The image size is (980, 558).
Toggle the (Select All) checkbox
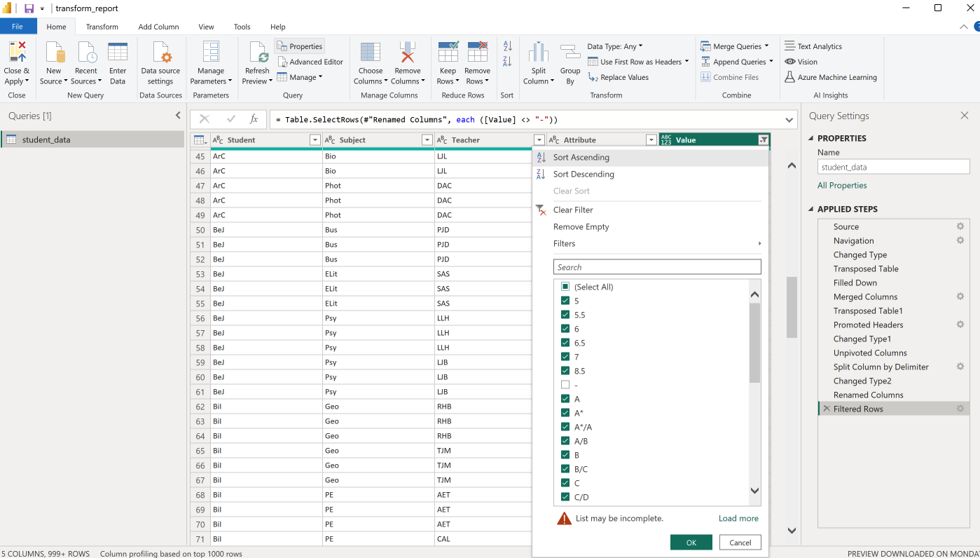coord(565,287)
